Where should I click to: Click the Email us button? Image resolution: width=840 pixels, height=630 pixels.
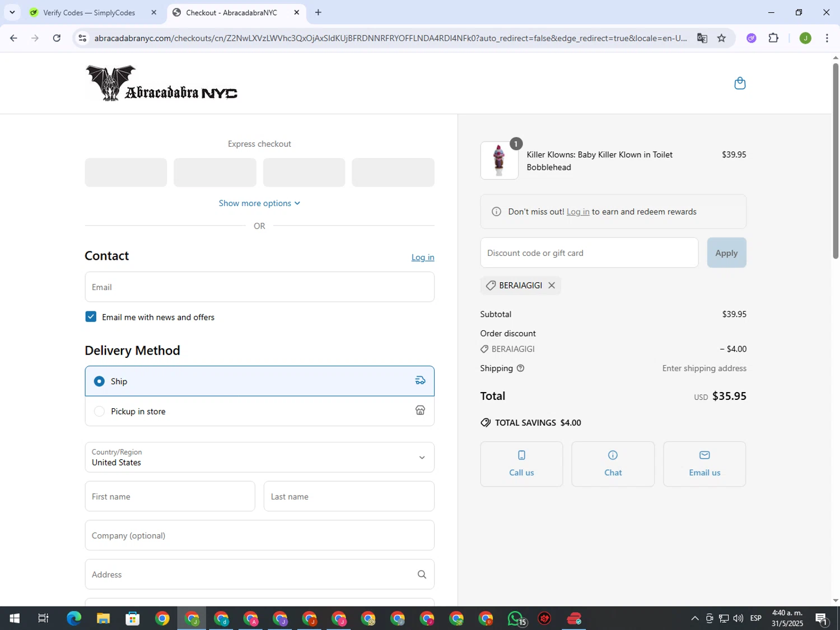click(704, 464)
